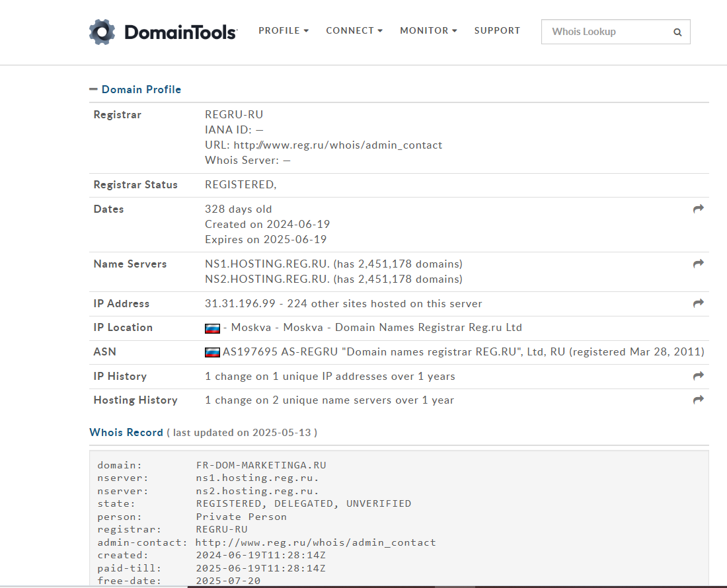
Task: Click the share arrow in Dates row
Action: (698, 209)
